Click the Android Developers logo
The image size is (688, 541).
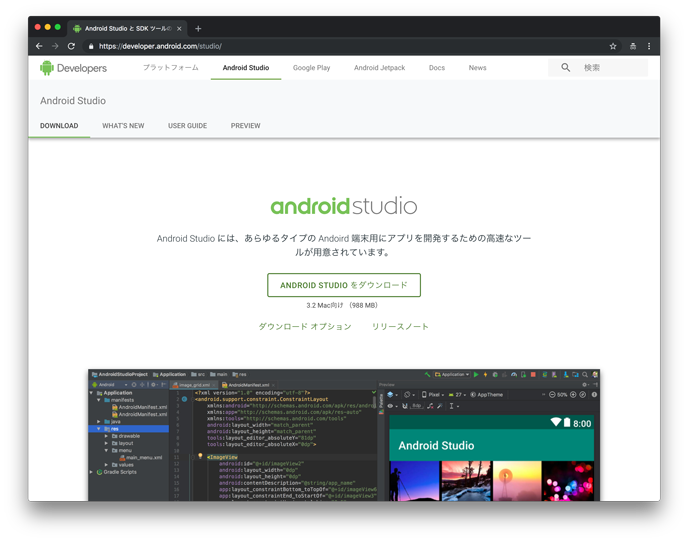click(x=73, y=68)
